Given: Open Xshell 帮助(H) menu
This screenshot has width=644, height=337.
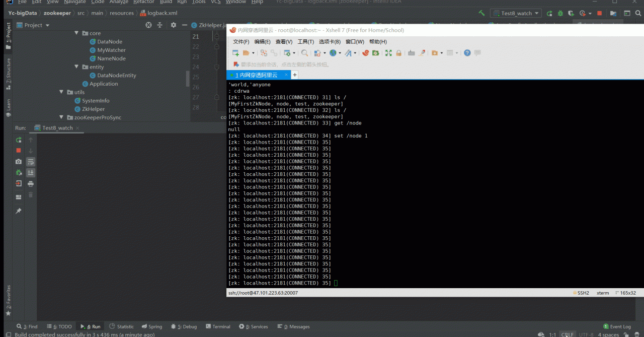Looking at the screenshot, I should [x=378, y=42].
